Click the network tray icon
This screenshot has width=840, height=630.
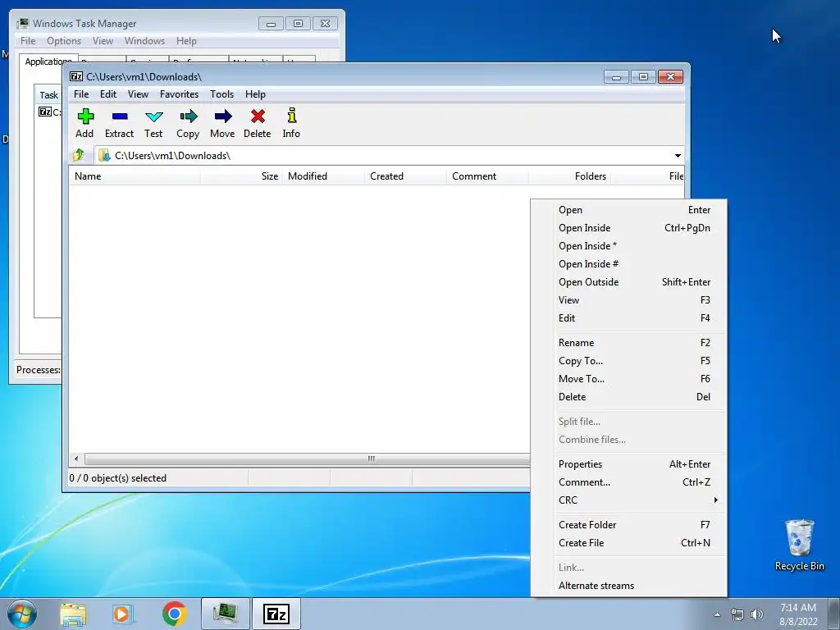click(737, 614)
